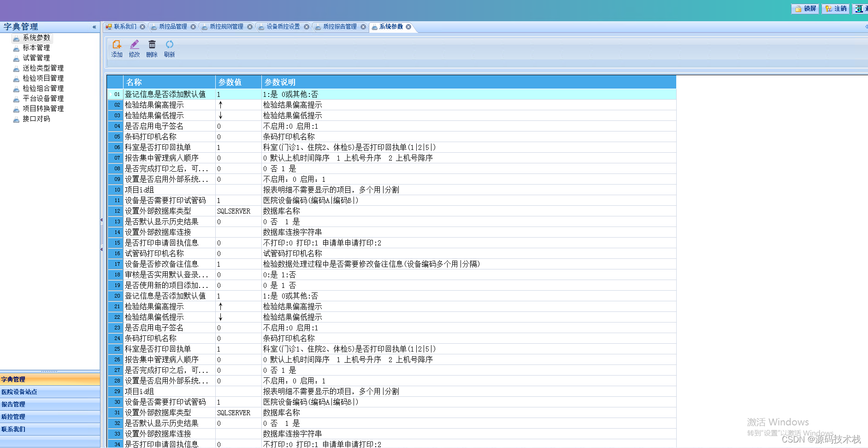Open 系统参数 in the sidebar tree
This screenshot has height=448, width=868.
(x=36, y=37)
